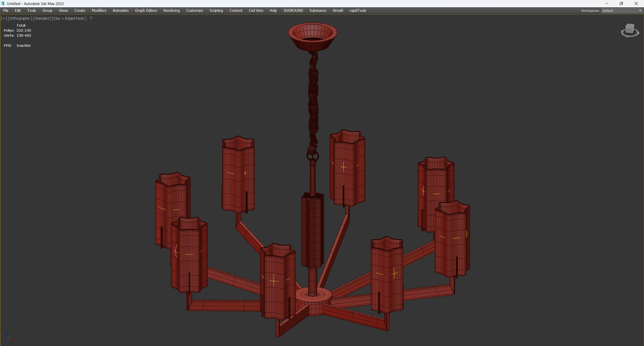Open the Graph Editors menu
Viewport: 644px width, 346px height.
[x=146, y=11]
